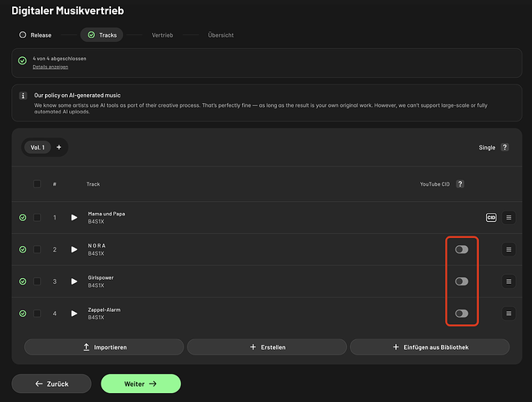Click the N O R A track title

pos(97,246)
